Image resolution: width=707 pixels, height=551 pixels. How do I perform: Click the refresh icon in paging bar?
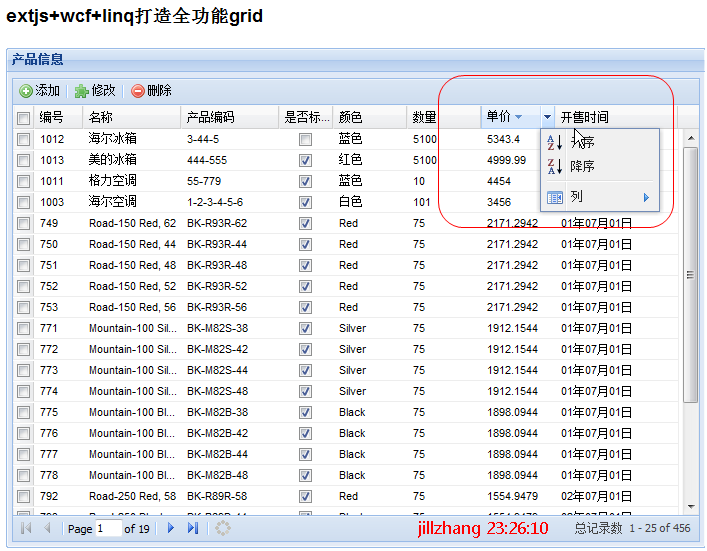[x=223, y=528]
